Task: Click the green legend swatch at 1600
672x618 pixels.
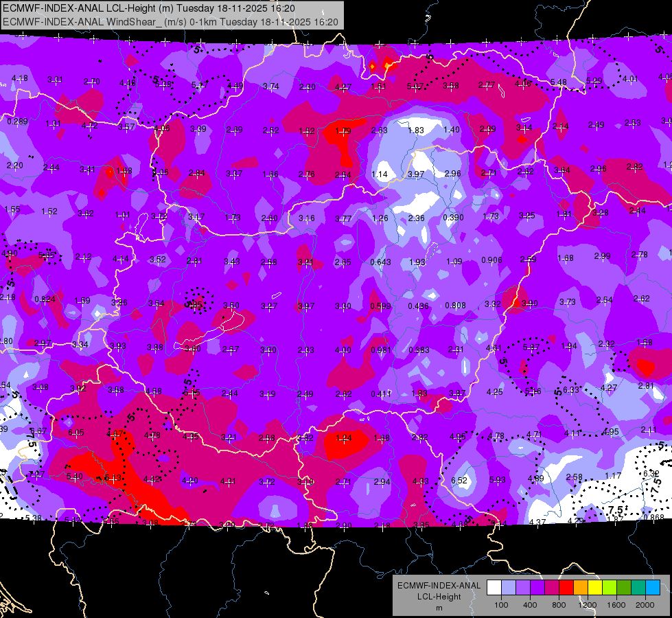Action: 624,587
